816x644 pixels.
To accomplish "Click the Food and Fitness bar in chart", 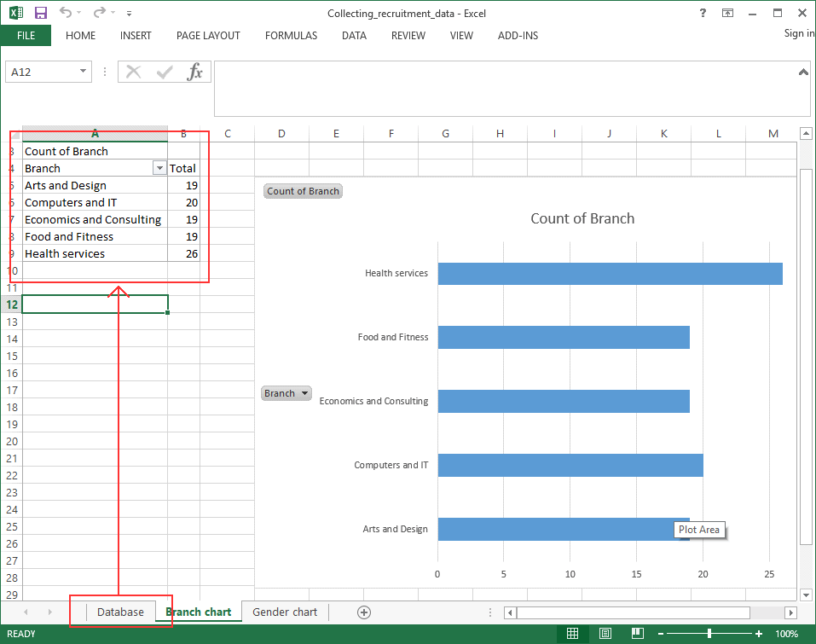I will click(564, 338).
